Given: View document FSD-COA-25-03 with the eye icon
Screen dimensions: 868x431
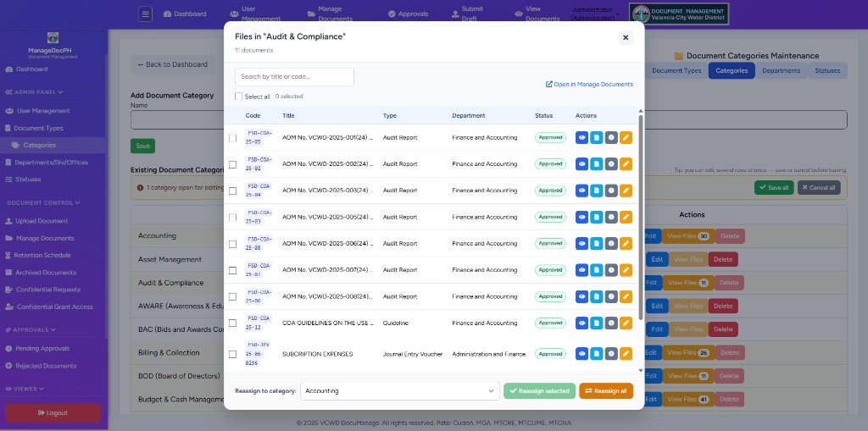Looking at the screenshot, I should click(x=581, y=217).
